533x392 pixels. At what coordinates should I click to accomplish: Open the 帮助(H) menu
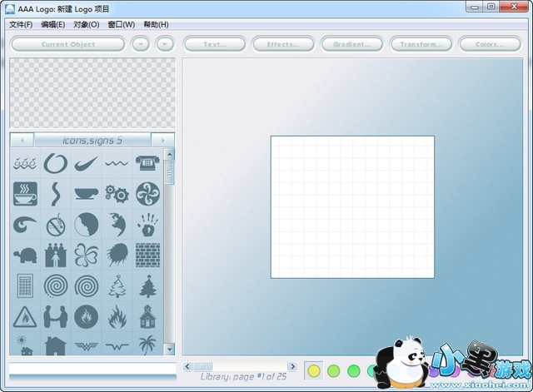click(x=156, y=24)
